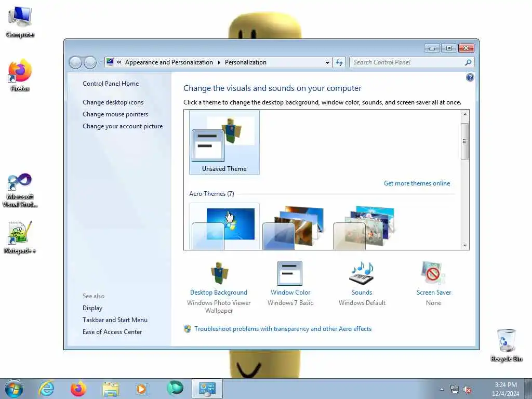Click the theme list scrollbar thumb
The height and width of the screenshot is (399, 532).
point(465,141)
